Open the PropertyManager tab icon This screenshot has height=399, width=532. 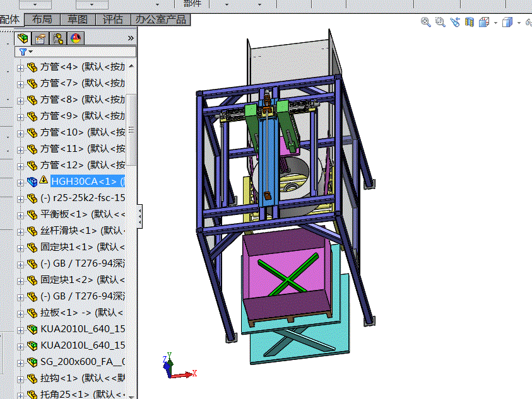[x=40, y=38]
